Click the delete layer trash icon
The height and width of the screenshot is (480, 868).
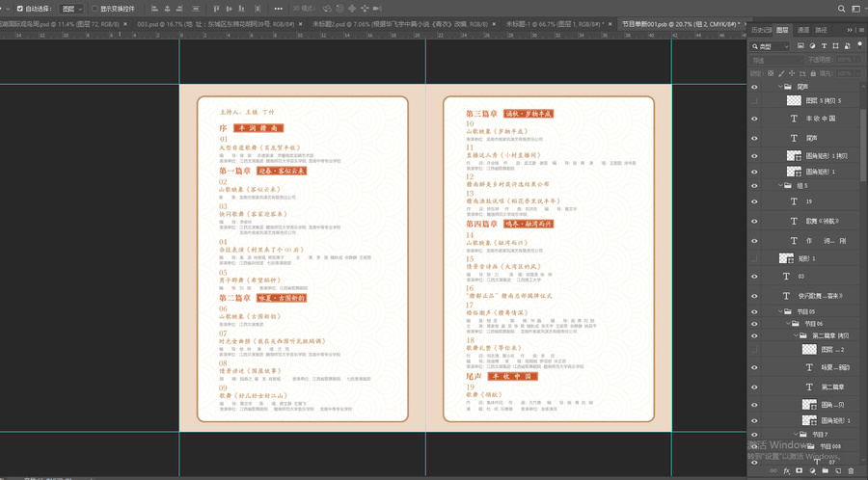pyautogui.click(x=851, y=471)
